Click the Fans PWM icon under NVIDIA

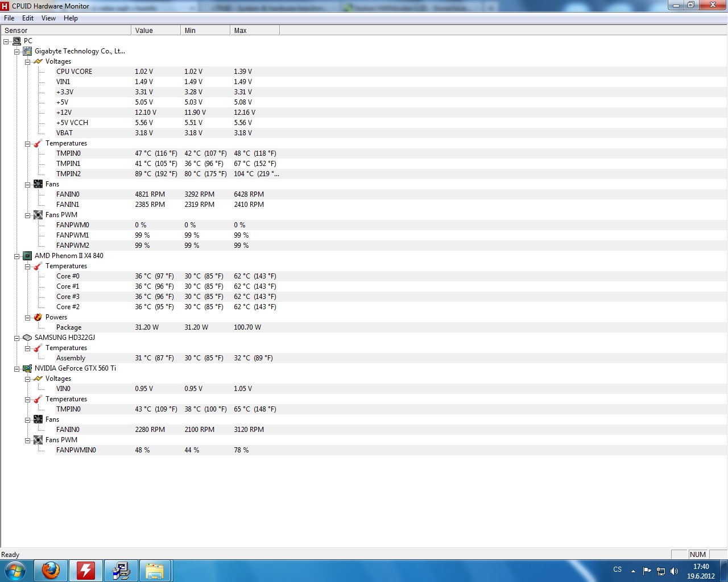coord(38,440)
